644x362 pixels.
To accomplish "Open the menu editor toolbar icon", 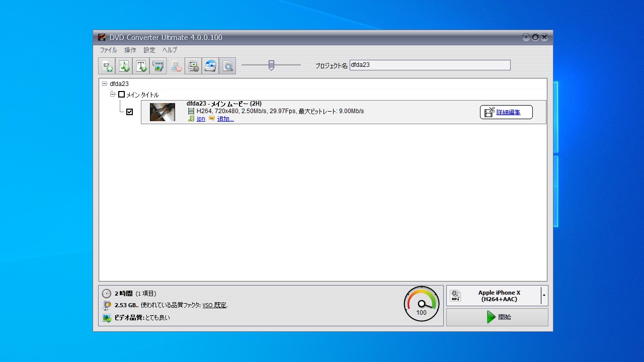I will point(158,66).
